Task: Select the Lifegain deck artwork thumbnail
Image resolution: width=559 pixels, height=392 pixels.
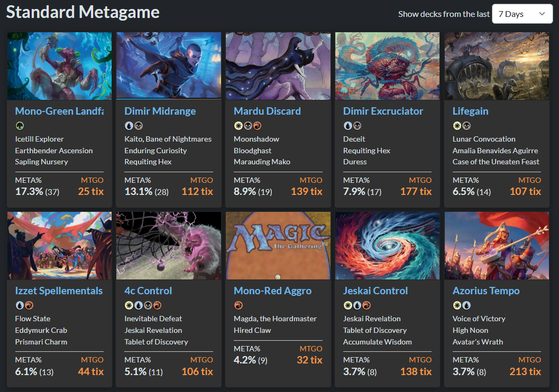Action: click(x=497, y=66)
